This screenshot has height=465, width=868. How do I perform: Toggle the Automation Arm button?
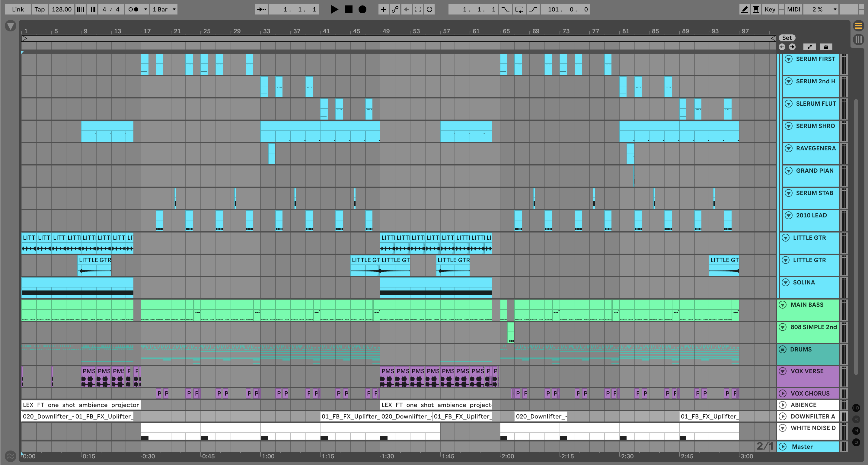(x=394, y=9)
